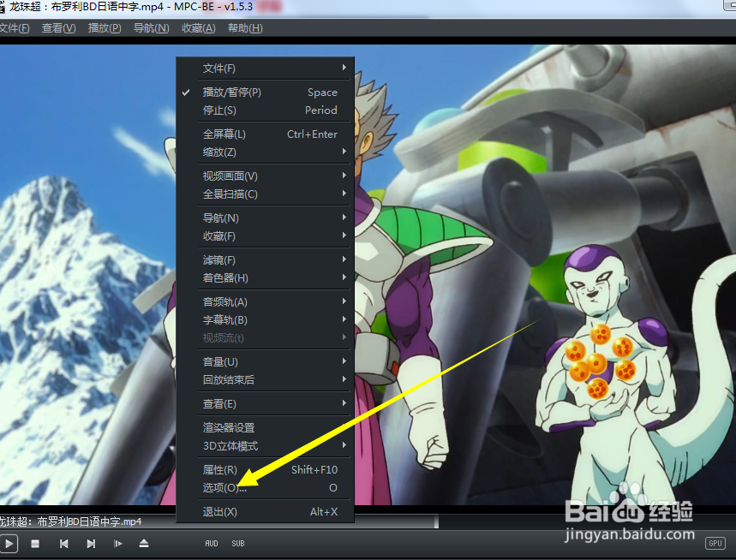Open the 查看(V) menu in the menu bar
The width and height of the screenshot is (736, 560).
(58, 28)
